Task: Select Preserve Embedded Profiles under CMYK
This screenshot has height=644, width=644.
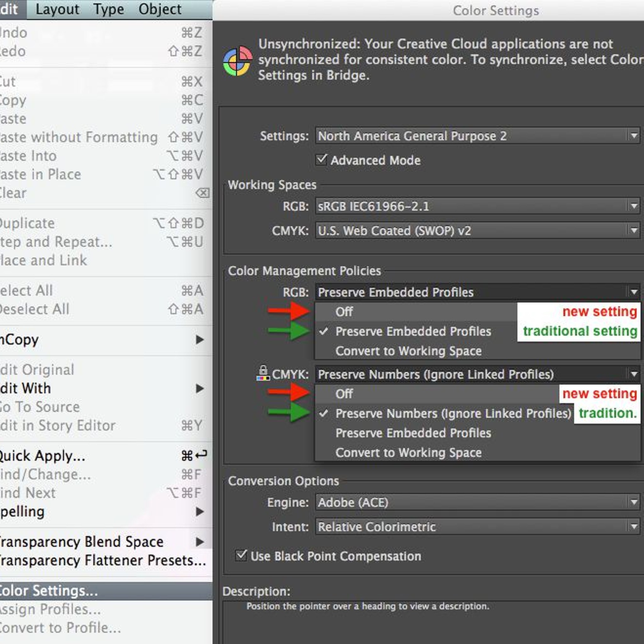Action: point(413,433)
